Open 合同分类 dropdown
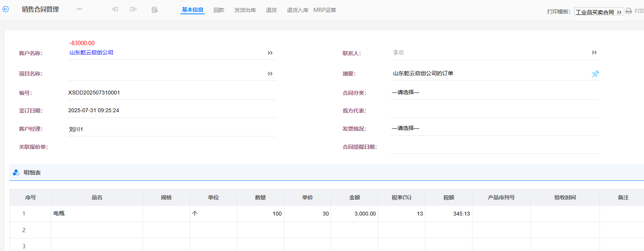This screenshot has height=251, width=644. click(x=495, y=93)
